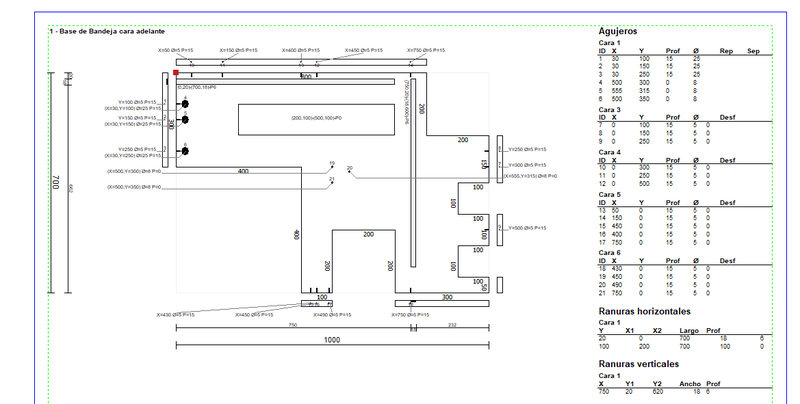This screenshot has width=800, height=404.
Task: Select the 'Agujeros' section heading
Action: (618, 31)
